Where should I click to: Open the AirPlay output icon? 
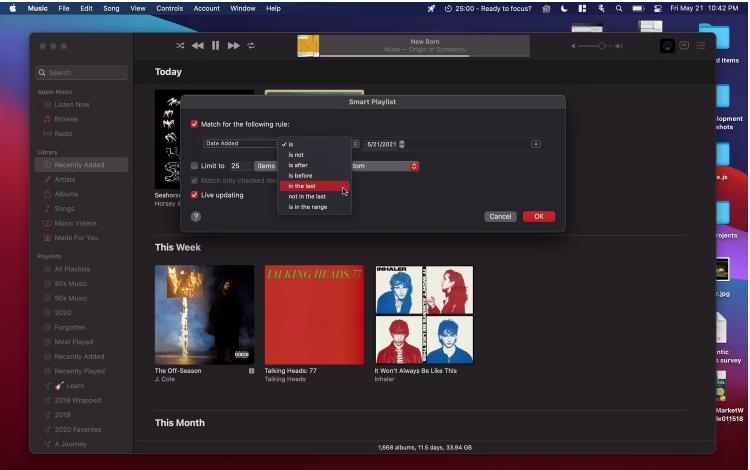coord(667,46)
